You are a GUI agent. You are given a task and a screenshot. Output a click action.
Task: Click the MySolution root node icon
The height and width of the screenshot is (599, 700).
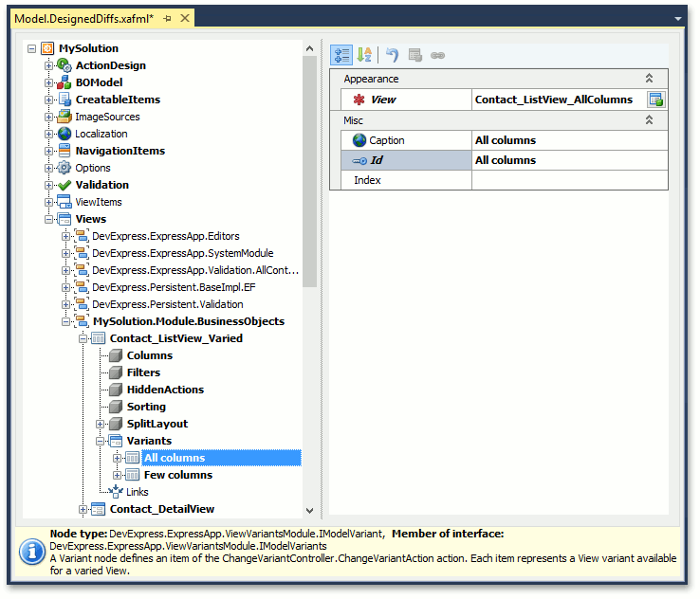pos(47,48)
